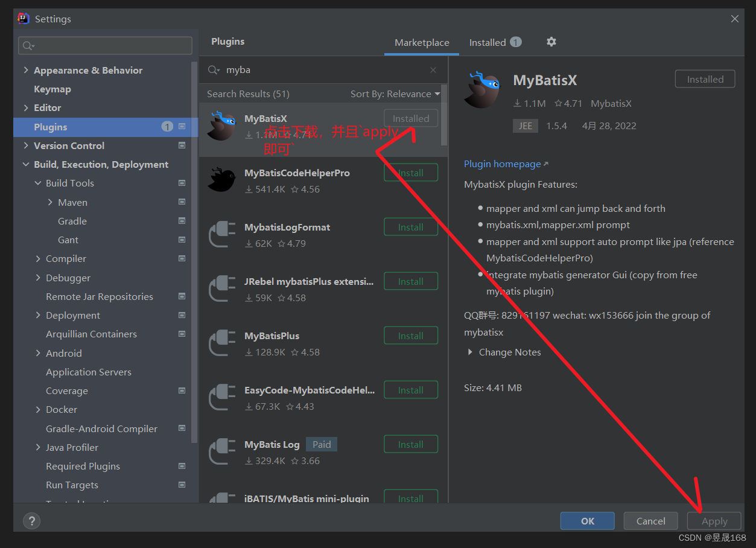Open the Plugin homepage link
This screenshot has height=548, width=756.
pos(503,164)
